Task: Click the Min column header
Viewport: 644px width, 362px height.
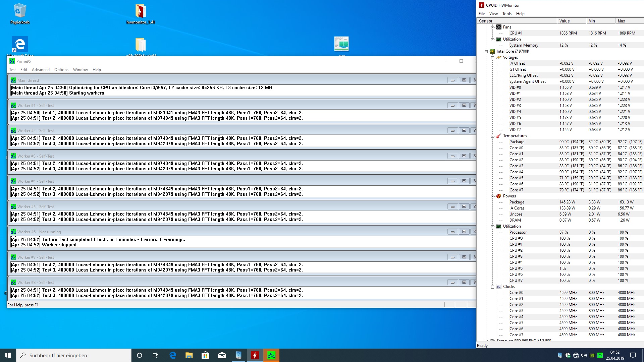Action: (601, 21)
